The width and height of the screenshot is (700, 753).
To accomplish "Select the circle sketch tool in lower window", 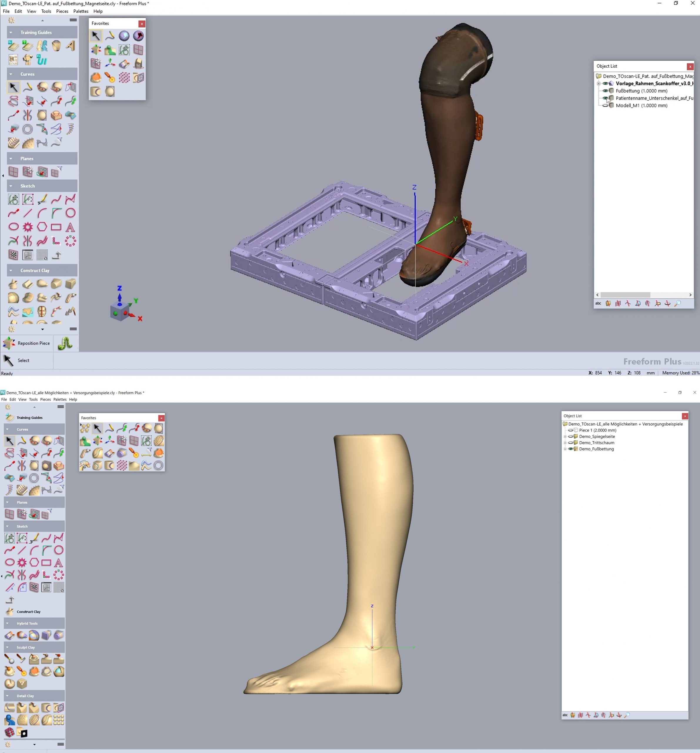I will [x=59, y=550].
